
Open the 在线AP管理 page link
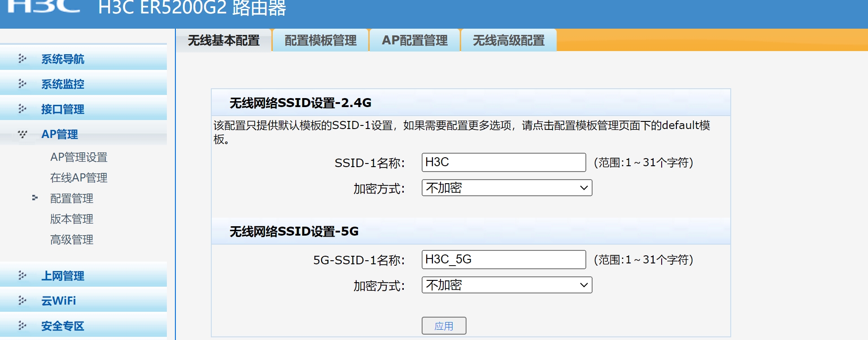(x=79, y=178)
